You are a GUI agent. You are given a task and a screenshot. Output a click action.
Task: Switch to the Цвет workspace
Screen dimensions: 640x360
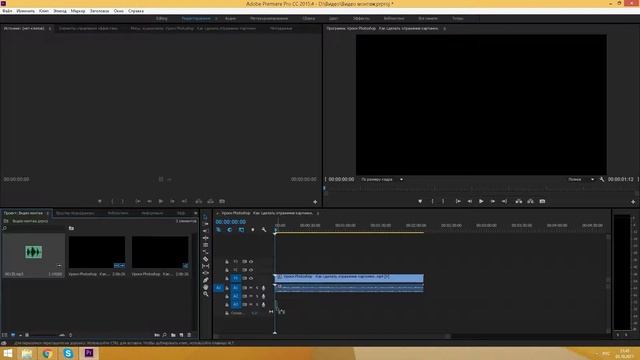[333, 19]
